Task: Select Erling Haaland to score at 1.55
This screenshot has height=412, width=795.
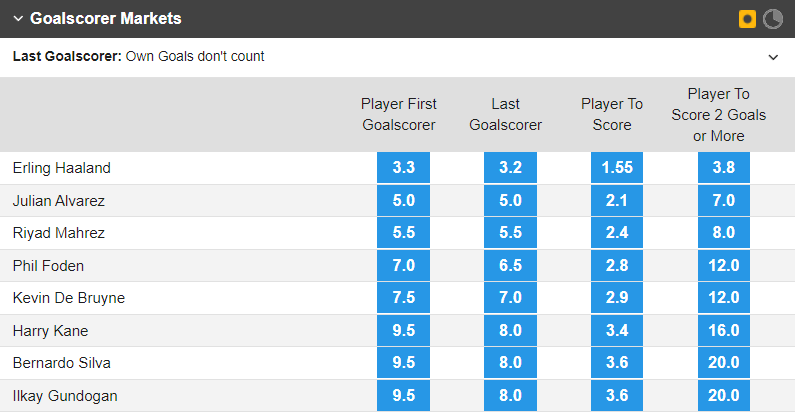Action: [617, 167]
